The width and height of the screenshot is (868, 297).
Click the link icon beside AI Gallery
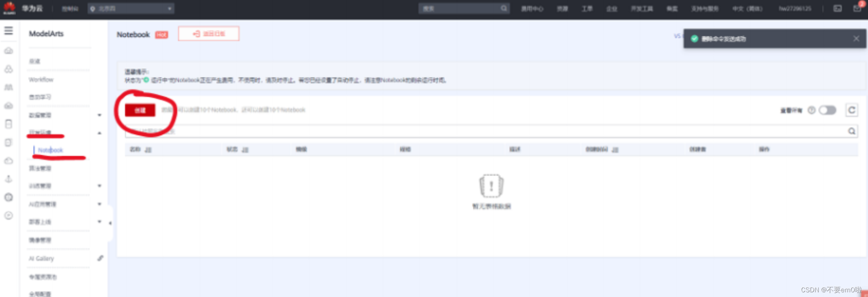point(100,258)
